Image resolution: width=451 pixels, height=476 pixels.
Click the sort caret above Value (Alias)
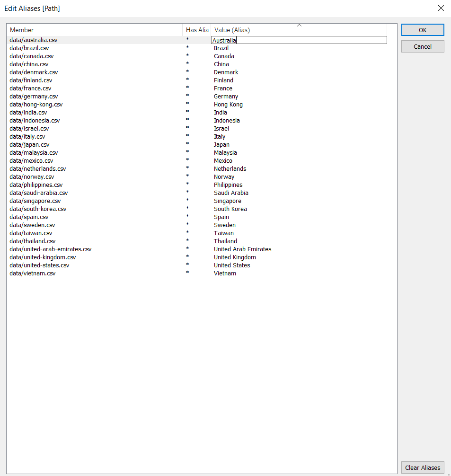click(x=299, y=25)
